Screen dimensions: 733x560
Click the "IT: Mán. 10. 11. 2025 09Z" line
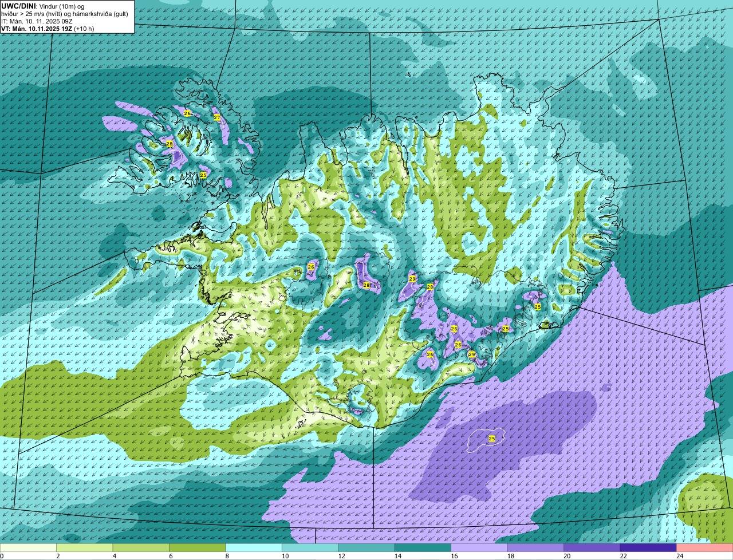(x=37, y=21)
